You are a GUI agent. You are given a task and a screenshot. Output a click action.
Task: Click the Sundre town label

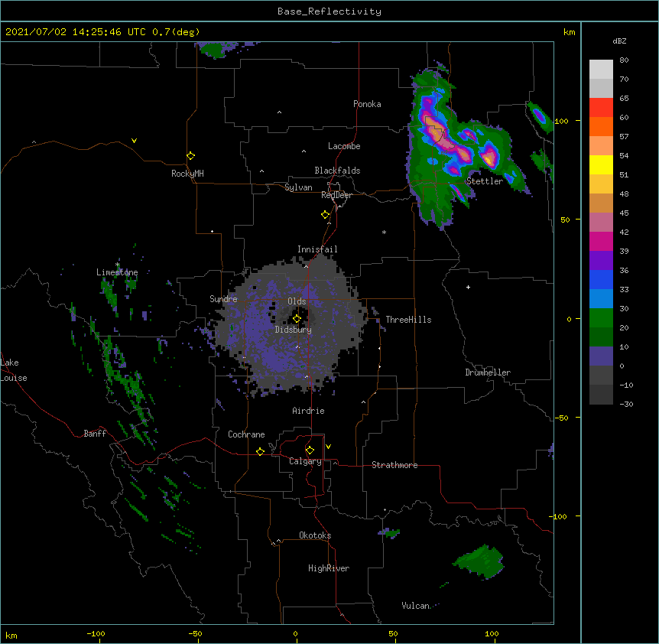223,299
